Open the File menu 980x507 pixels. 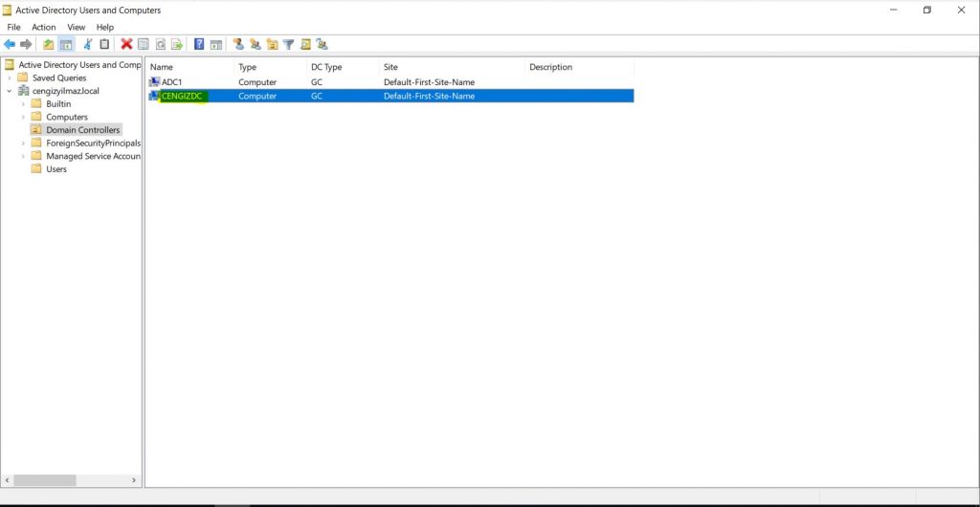click(x=13, y=27)
